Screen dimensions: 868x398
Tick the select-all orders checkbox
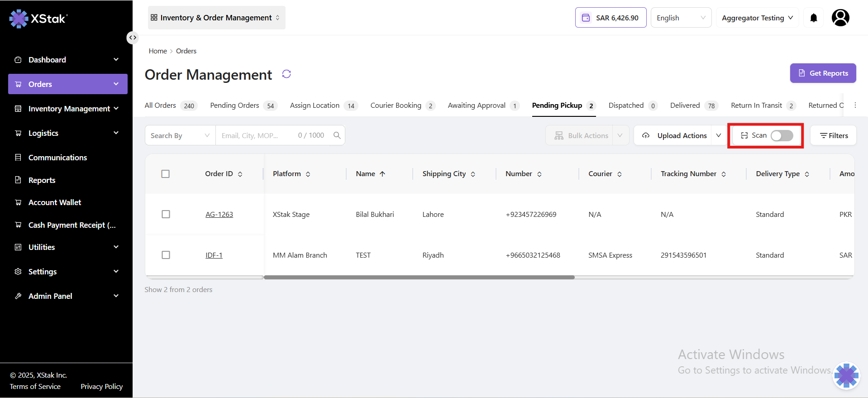coord(166,174)
